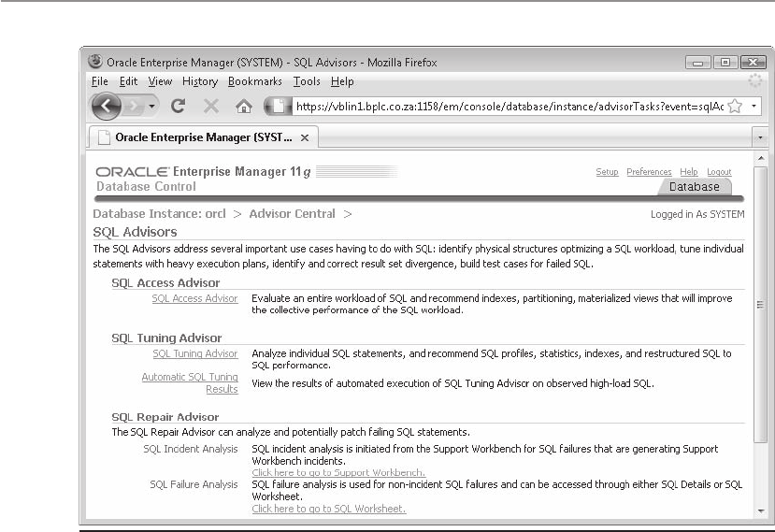
Task: Open the back/forward history dropdown arrow
Action: pos(151,107)
